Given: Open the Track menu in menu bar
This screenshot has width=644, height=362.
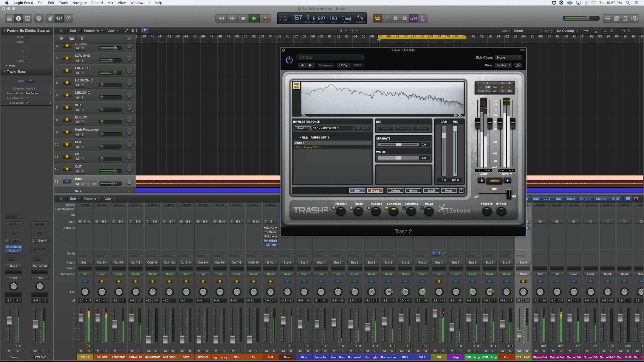Looking at the screenshot, I should pyautogui.click(x=63, y=3).
